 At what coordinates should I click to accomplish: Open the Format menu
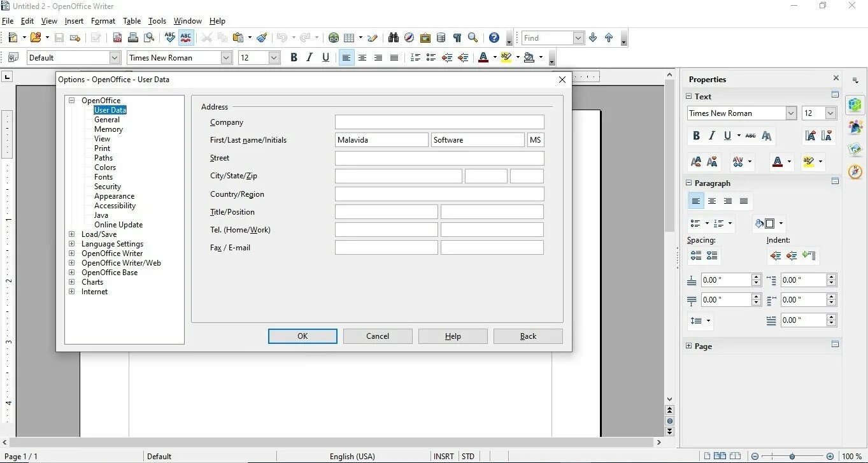[103, 21]
